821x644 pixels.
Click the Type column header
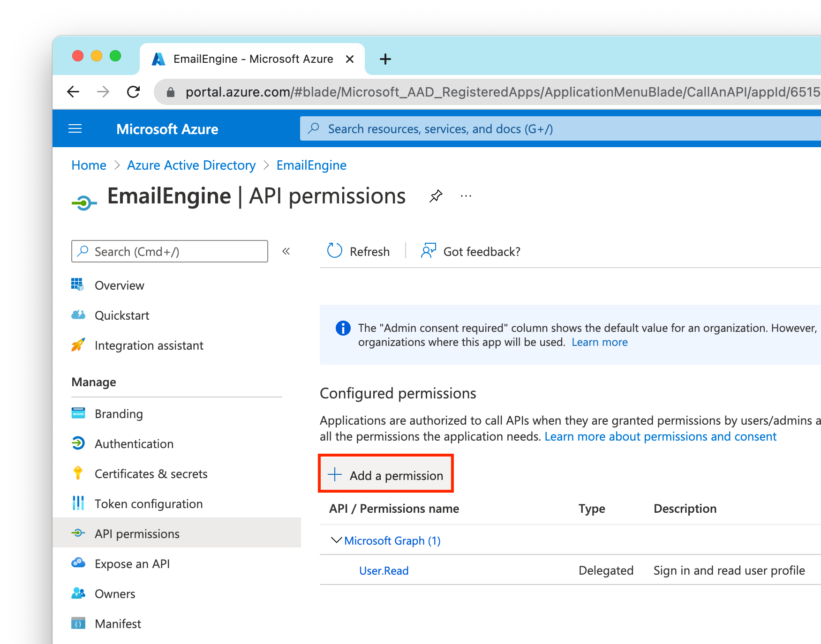pos(592,509)
